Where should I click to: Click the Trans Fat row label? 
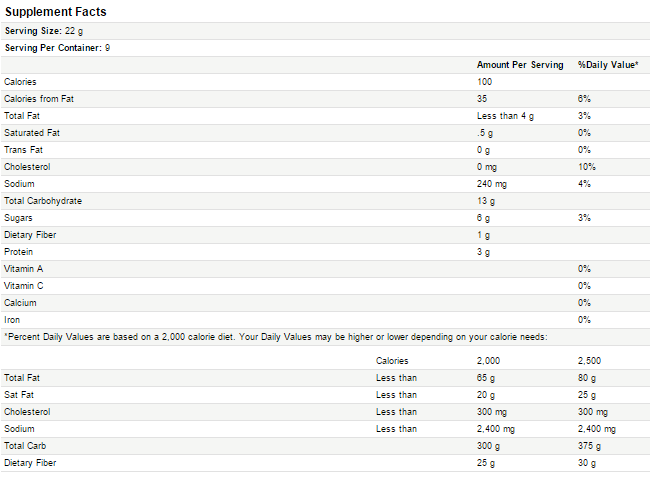23,150
